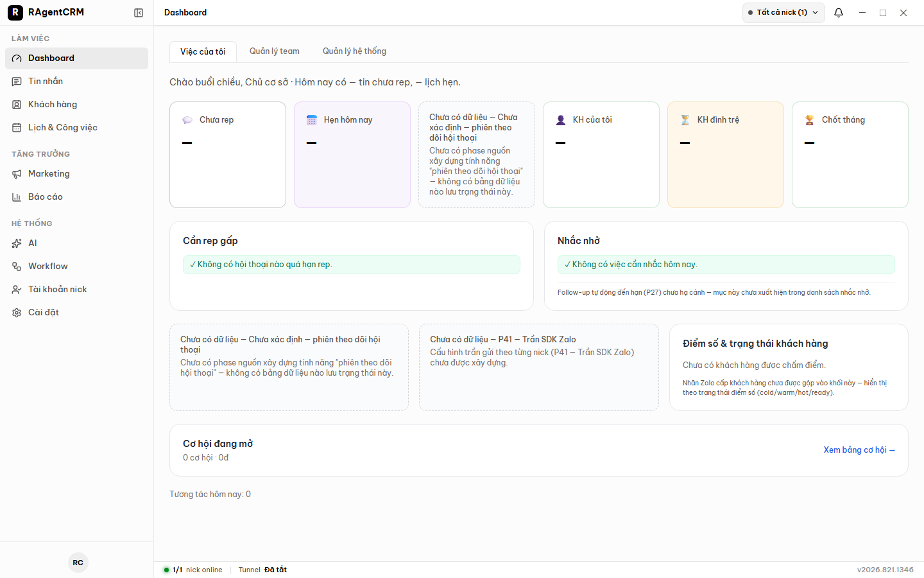Click the Chào buổi chiều greeting line

click(315, 82)
